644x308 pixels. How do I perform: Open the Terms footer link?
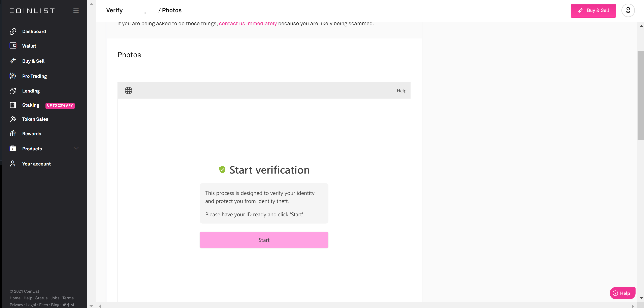[68, 298]
